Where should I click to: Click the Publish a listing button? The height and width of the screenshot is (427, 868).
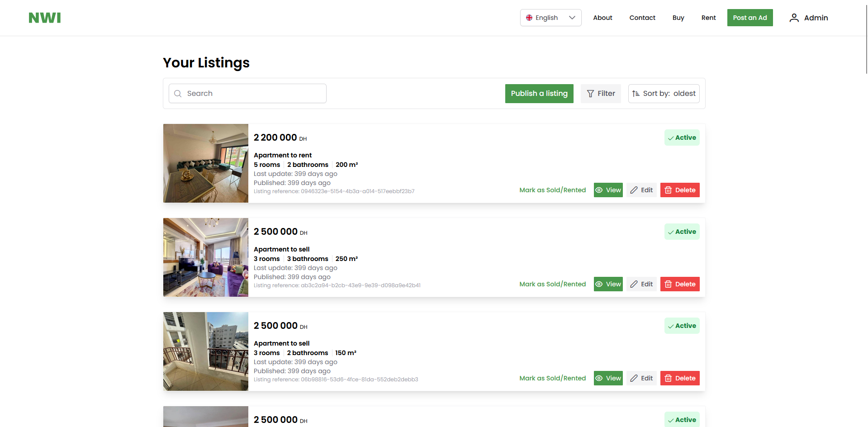(539, 93)
